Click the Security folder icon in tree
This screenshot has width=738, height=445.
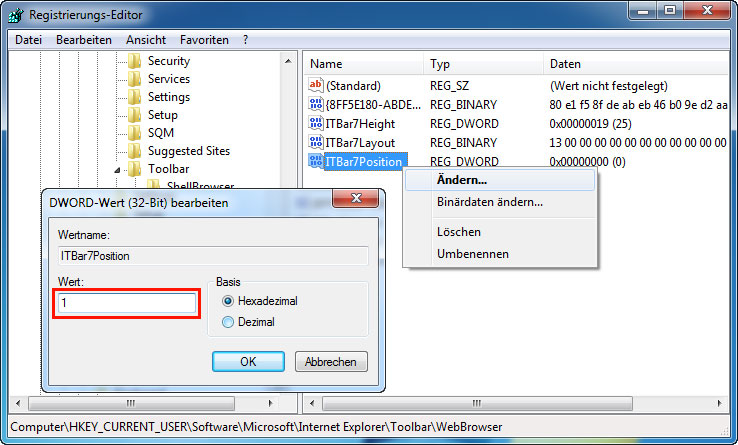point(135,61)
